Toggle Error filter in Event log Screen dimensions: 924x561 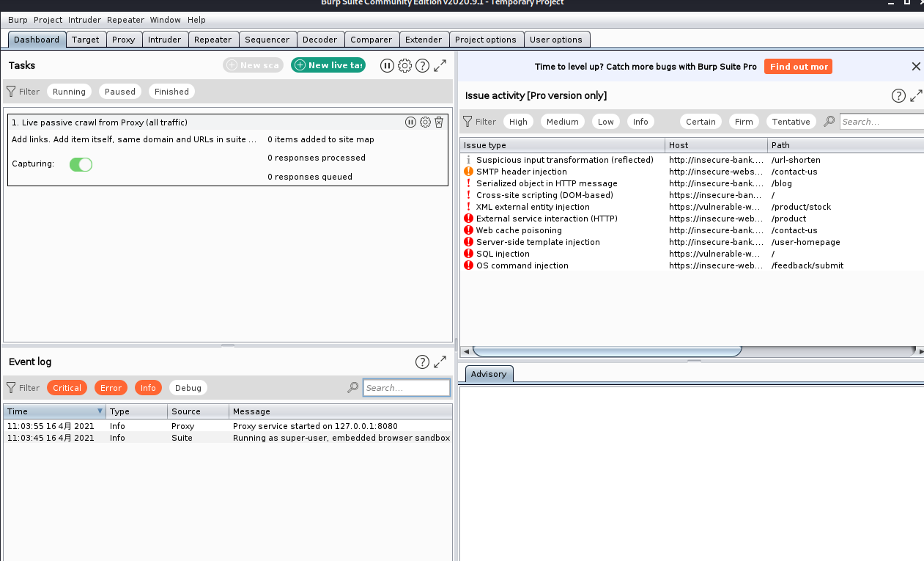coord(111,388)
